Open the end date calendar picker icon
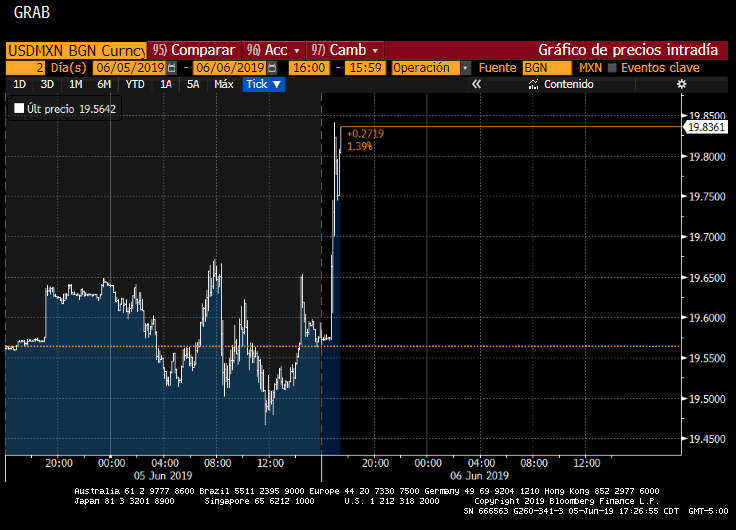The height and width of the screenshot is (530, 736). pyautogui.click(x=272, y=68)
